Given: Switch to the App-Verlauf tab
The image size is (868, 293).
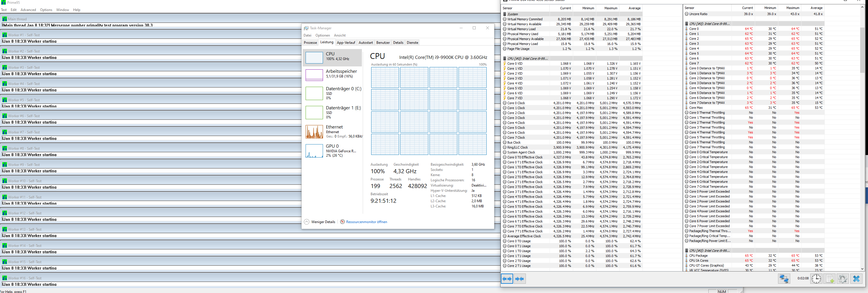Looking at the screenshot, I should coord(346,42).
